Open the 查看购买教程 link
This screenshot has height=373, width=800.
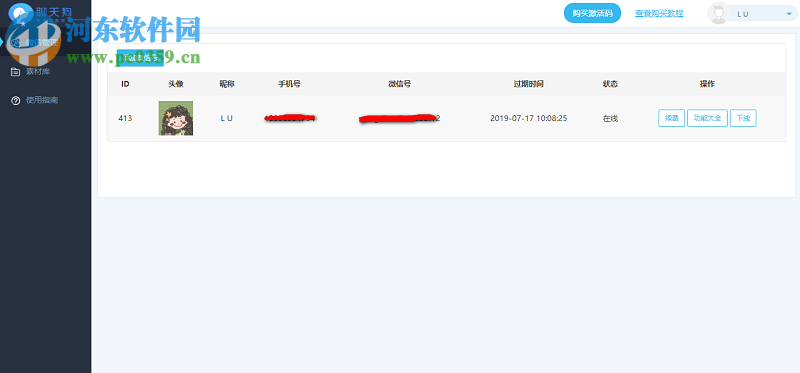[x=659, y=14]
